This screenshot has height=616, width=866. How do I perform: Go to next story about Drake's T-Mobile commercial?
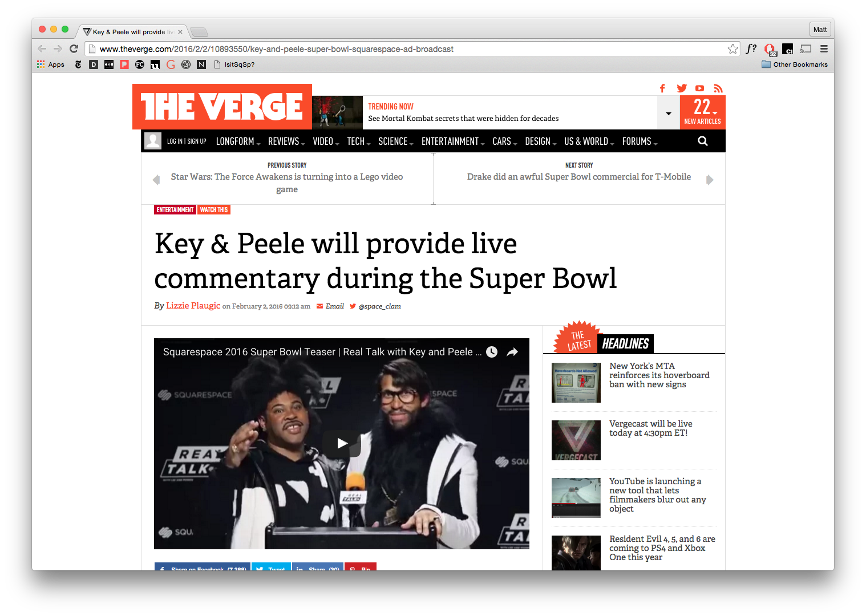(579, 177)
